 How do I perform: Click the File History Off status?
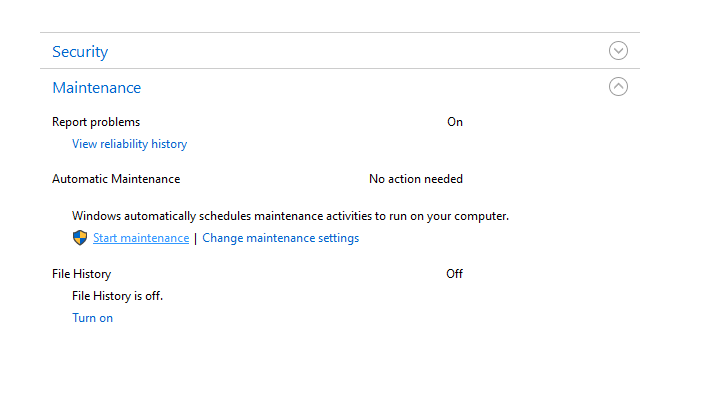pyautogui.click(x=454, y=274)
